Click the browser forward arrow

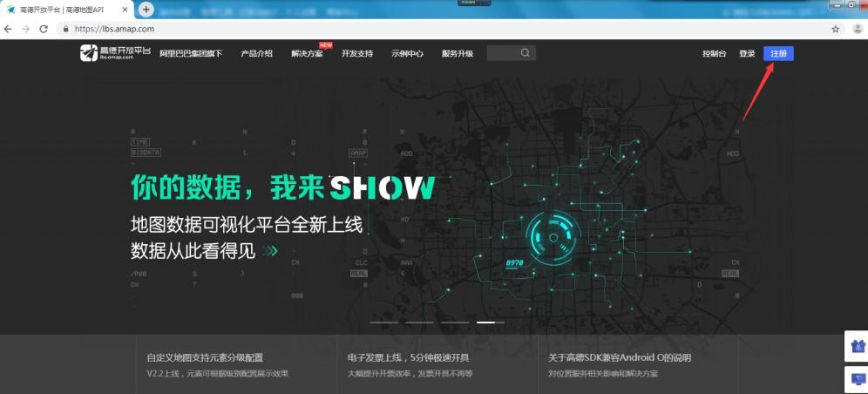(25, 29)
